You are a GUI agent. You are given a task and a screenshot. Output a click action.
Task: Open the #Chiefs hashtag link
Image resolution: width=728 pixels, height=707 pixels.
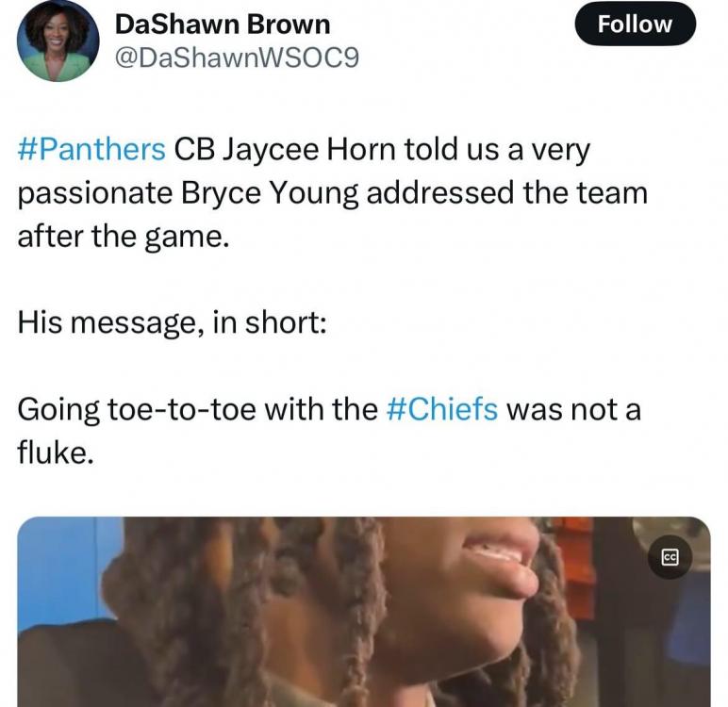(442, 409)
